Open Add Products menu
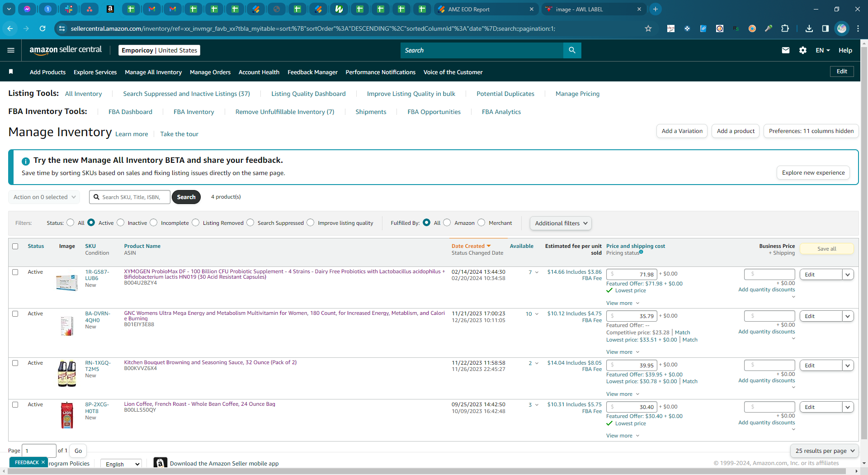This screenshot has width=868, height=475. (47, 72)
